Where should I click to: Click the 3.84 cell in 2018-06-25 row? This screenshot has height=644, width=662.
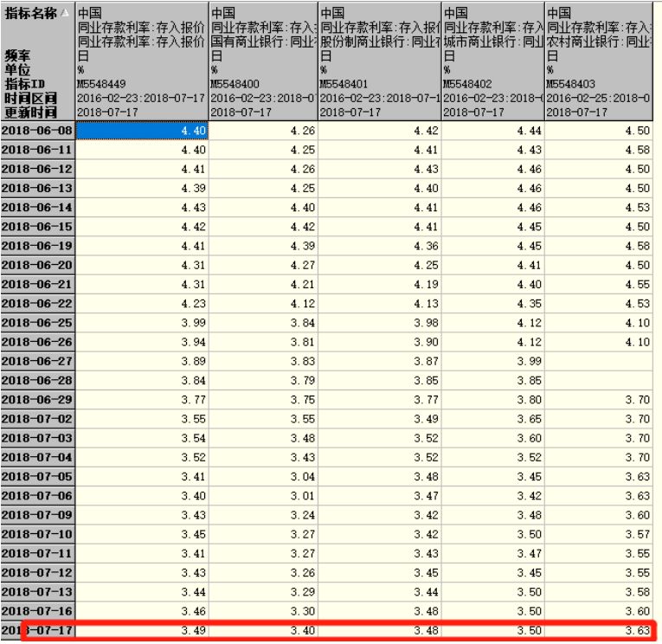pos(263,323)
